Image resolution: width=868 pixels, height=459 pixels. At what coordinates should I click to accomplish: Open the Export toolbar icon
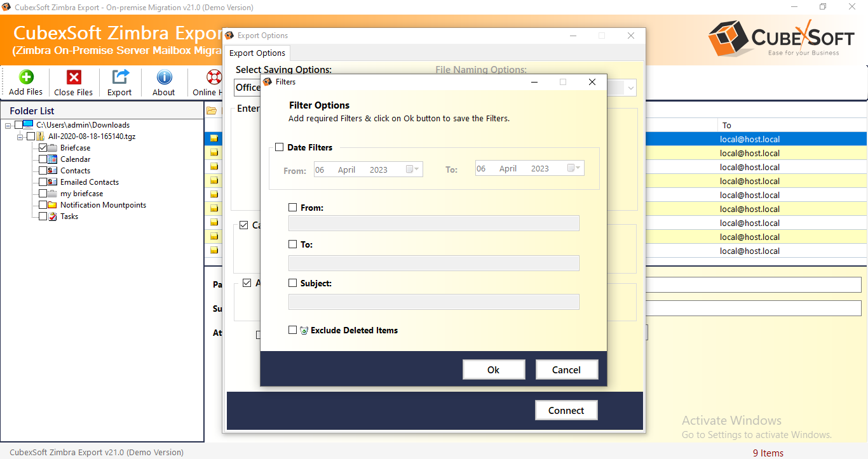[x=119, y=77]
